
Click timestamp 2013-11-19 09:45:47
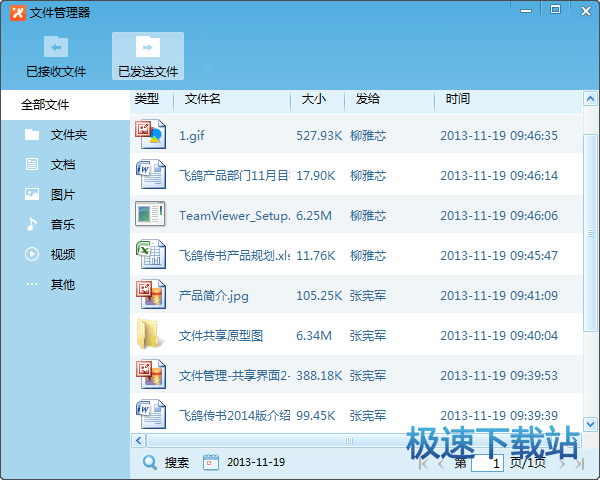(499, 256)
